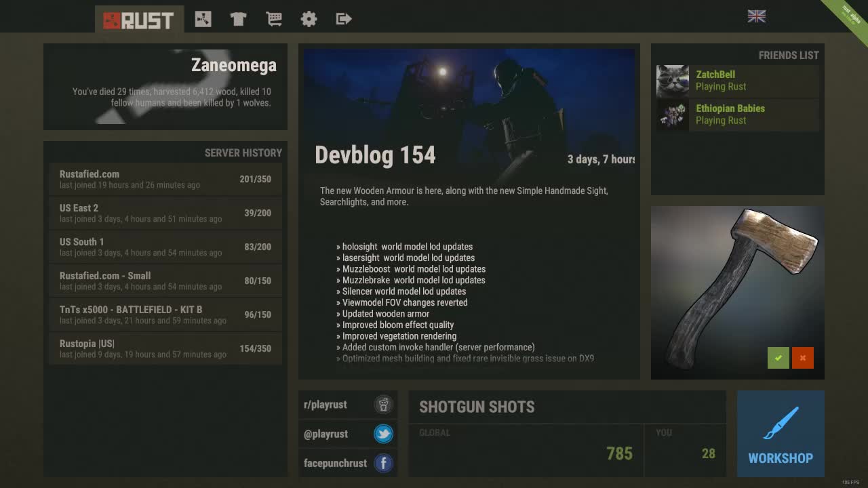This screenshot has width=868, height=488.
Task: Join Rustafied.com - Small server
Action: coord(165,281)
